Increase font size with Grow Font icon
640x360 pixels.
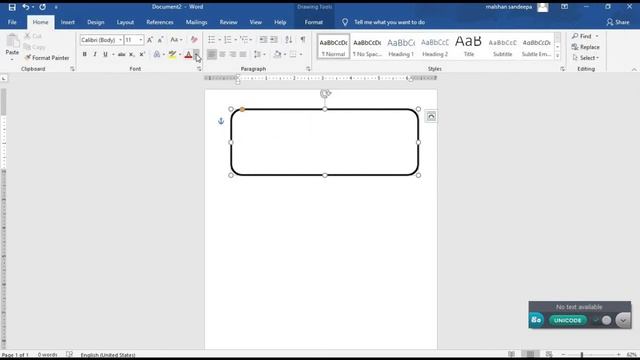click(x=150, y=40)
